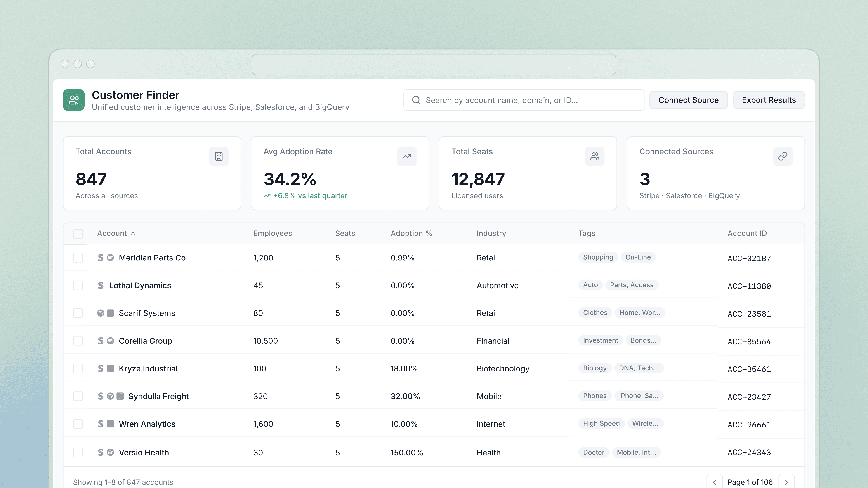Click the Investment tag chip

tap(600, 340)
